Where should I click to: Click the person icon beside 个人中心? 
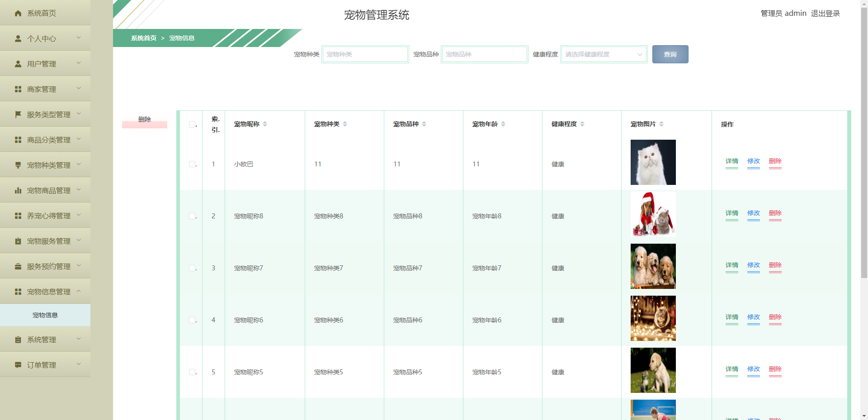(x=18, y=39)
